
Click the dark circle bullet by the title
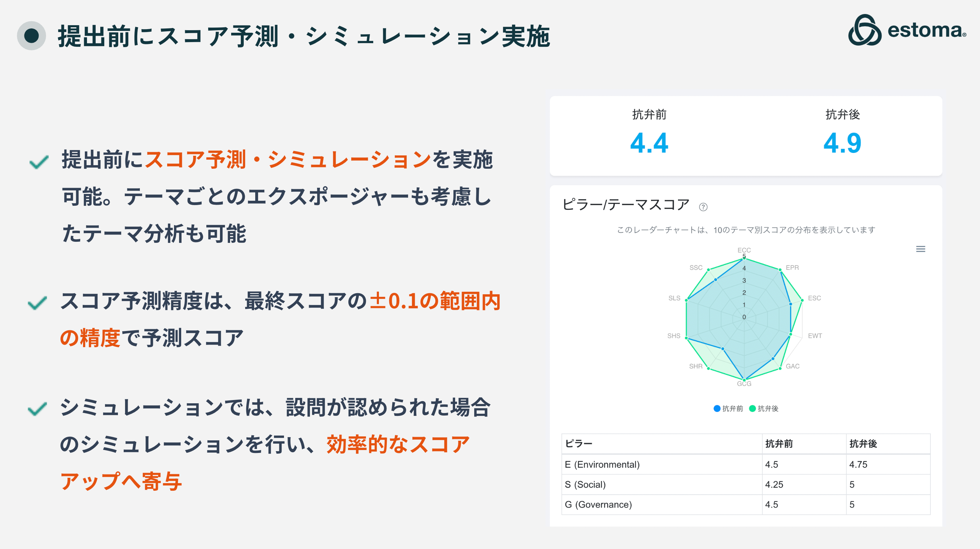[x=32, y=36]
